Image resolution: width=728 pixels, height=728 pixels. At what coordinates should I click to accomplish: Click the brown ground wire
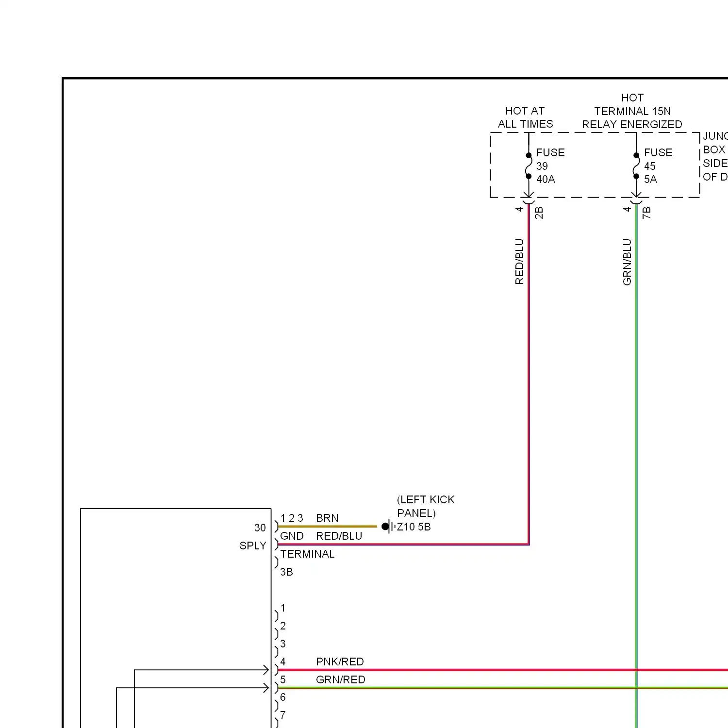(x=327, y=526)
